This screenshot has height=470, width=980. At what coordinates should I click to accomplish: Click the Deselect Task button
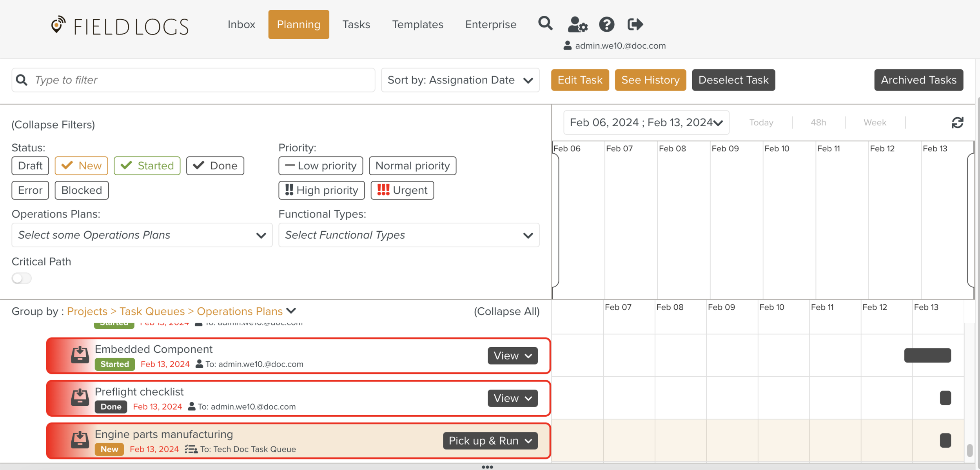[733, 80]
